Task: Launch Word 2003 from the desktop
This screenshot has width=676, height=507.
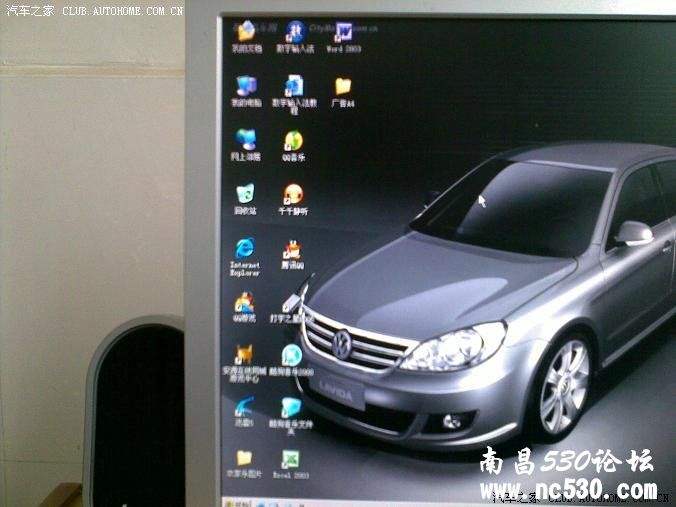Action: 343,32
